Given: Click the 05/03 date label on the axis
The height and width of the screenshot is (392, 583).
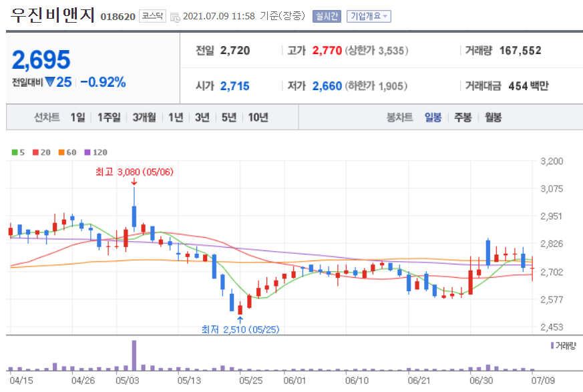Looking at the screenshot, I should [127, 381].
